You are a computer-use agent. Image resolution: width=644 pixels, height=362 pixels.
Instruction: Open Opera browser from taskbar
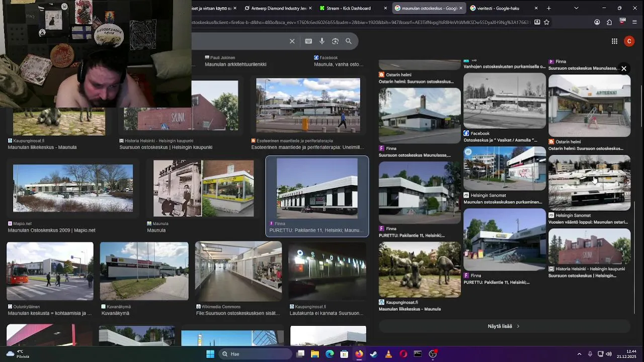click(403, 354)
